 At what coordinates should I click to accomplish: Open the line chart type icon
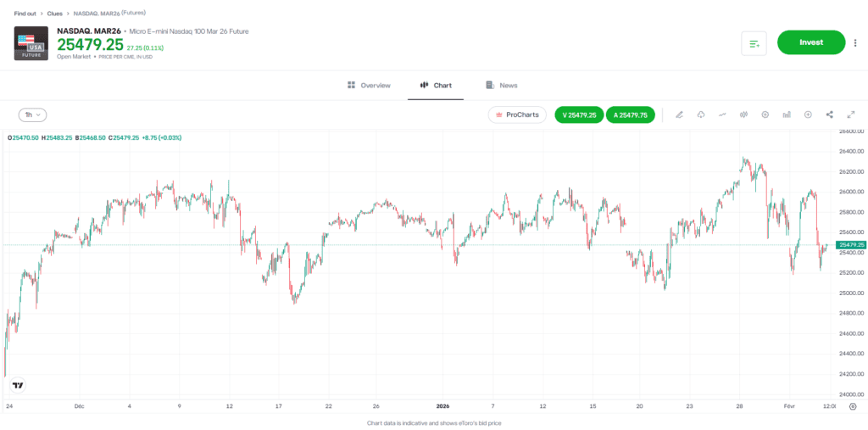pyautogui.click(x=722, y=114)
